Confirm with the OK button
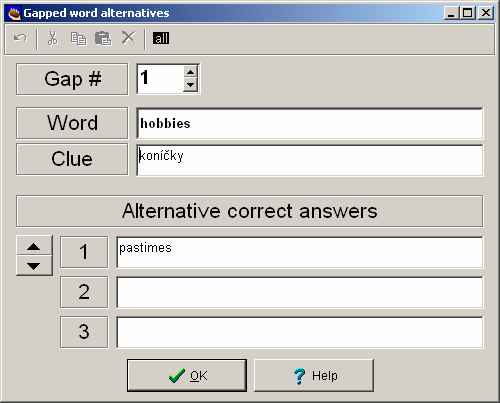Screen dimensions: 500x403 187,375
